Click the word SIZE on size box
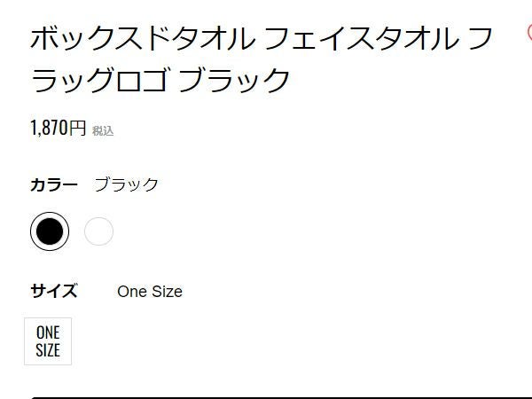 48,349
